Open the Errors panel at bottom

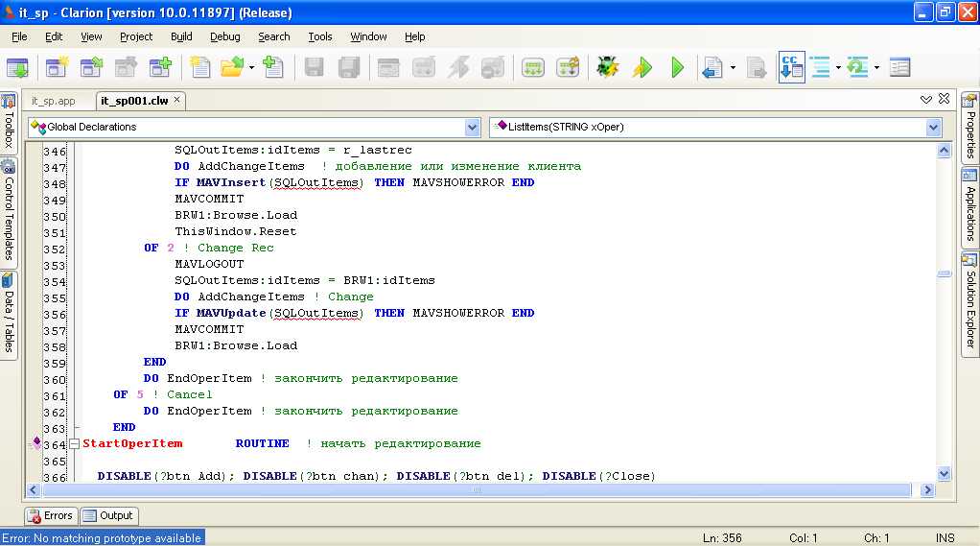50,515
